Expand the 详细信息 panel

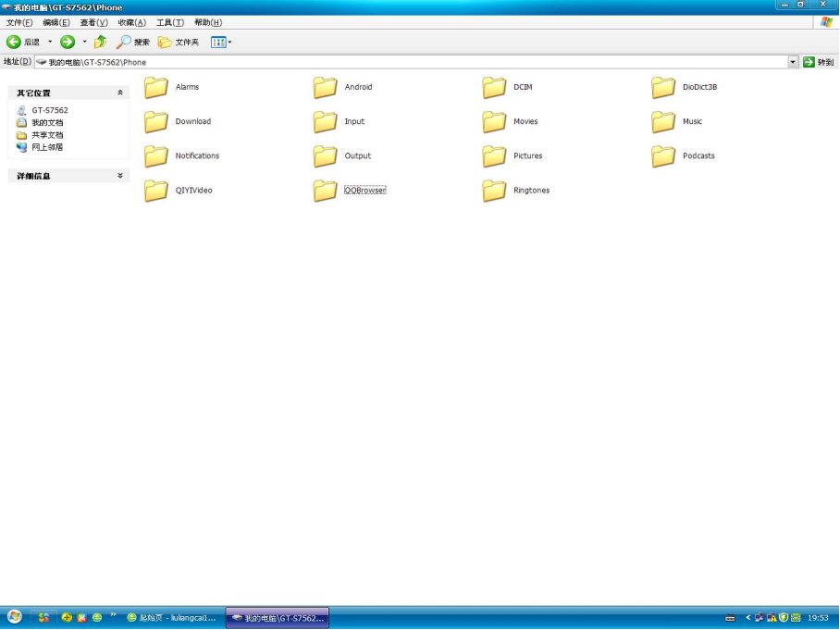pos(120,176)
